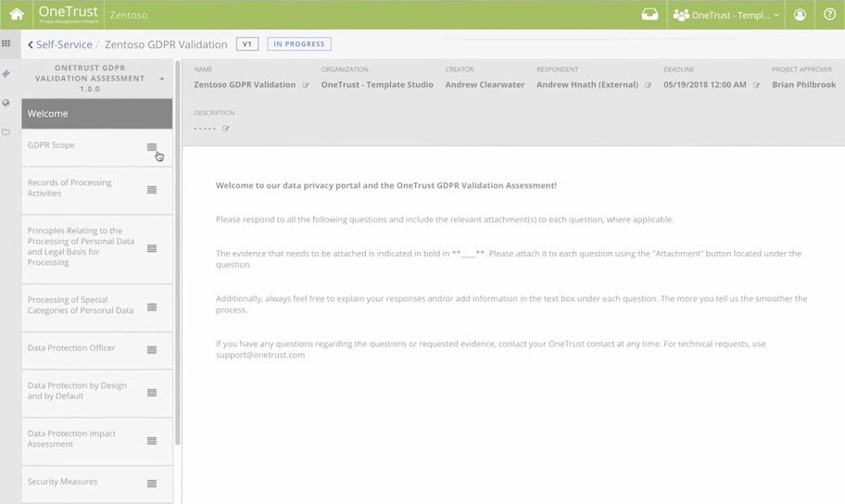Open the inbox tray icon
Image resolution: width=845 pixels, height=504 pixels.
(650, 15)
